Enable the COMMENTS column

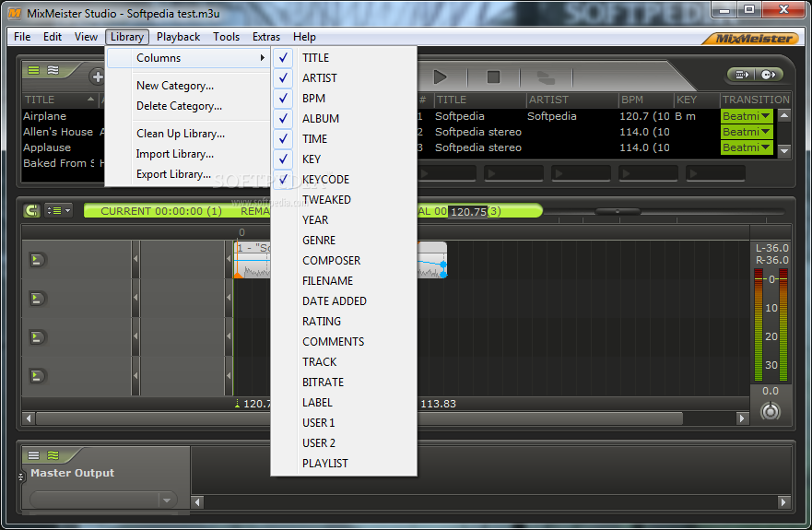click(x=344, y=341)
